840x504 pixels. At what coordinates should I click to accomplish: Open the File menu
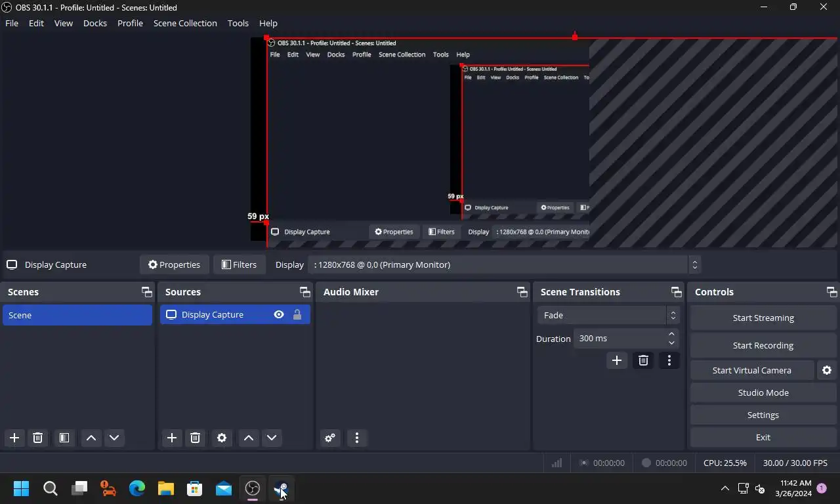coord(12,23)
